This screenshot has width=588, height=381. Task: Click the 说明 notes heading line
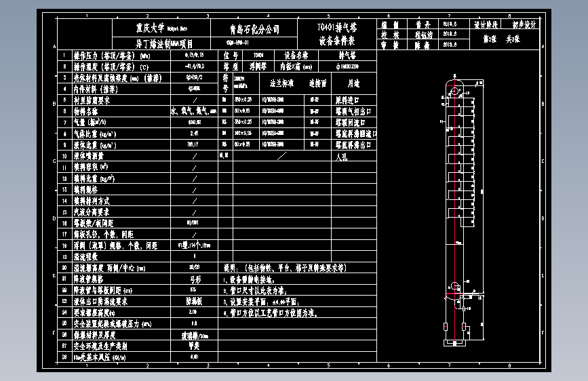click(x=285, y=268)
